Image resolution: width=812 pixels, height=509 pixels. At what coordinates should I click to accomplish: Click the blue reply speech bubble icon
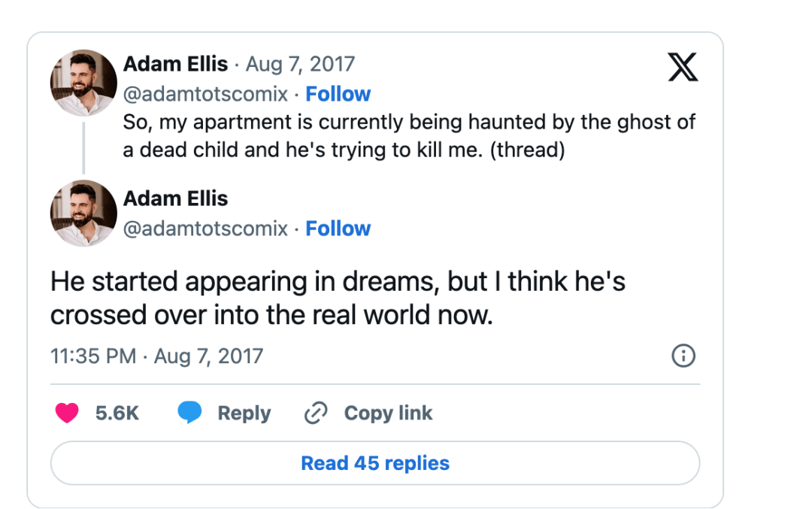click(188, 413)
